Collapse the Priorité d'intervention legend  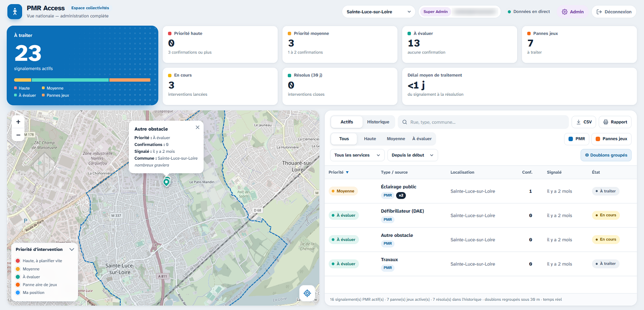72,249
